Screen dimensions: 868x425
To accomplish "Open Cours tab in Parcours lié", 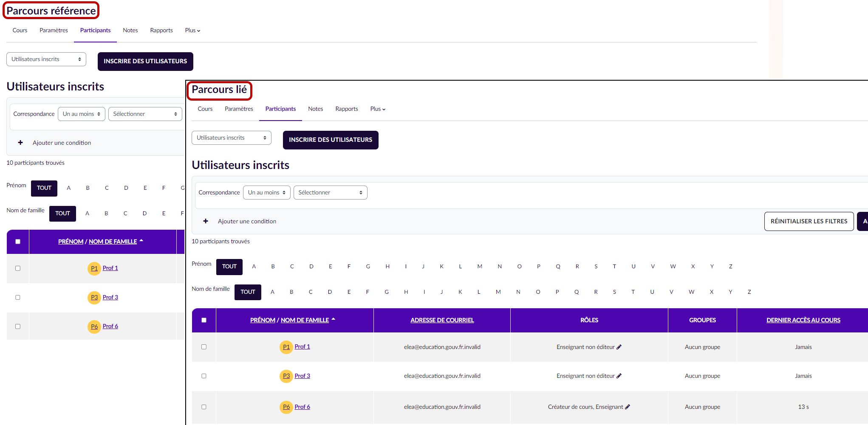I will (x=205, y=109).
